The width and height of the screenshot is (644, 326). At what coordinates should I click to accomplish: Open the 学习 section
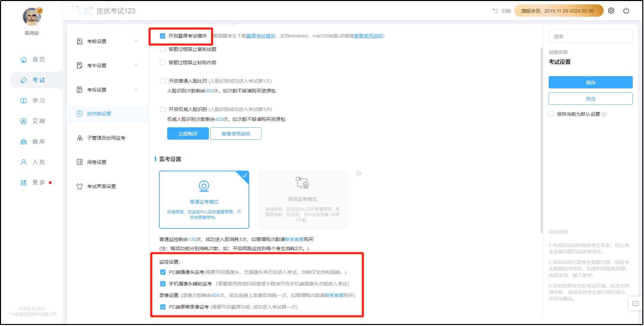pyautogui.click(x=38, y=100)
